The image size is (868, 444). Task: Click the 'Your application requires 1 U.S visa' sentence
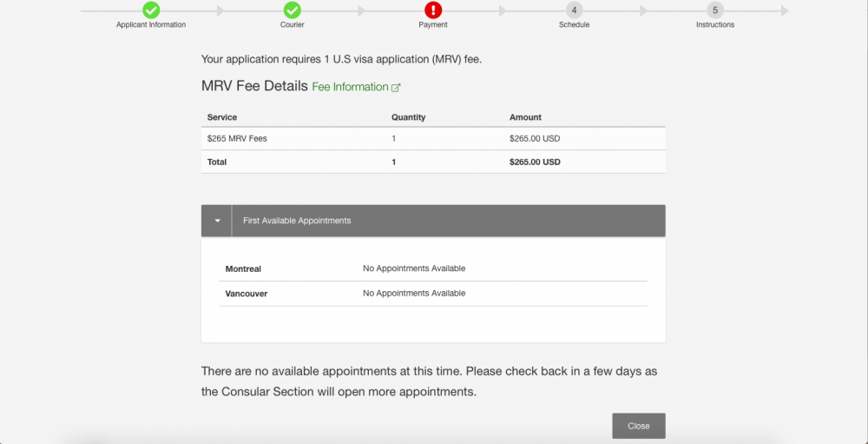pos(341,59)
